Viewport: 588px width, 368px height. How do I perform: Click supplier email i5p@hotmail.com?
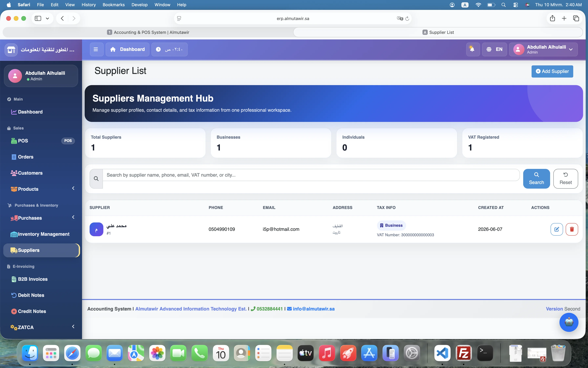click(281, 229)
